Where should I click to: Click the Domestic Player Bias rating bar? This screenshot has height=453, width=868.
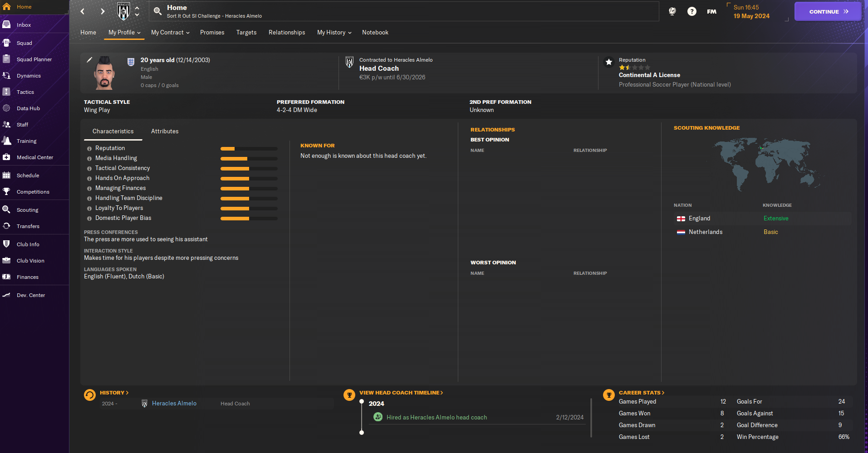[x=249, y=219]
